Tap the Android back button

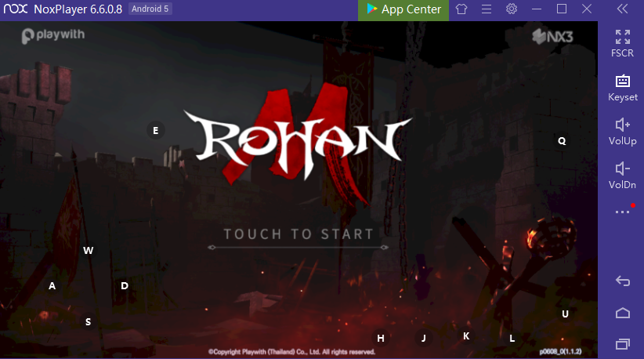coord(623,281)
